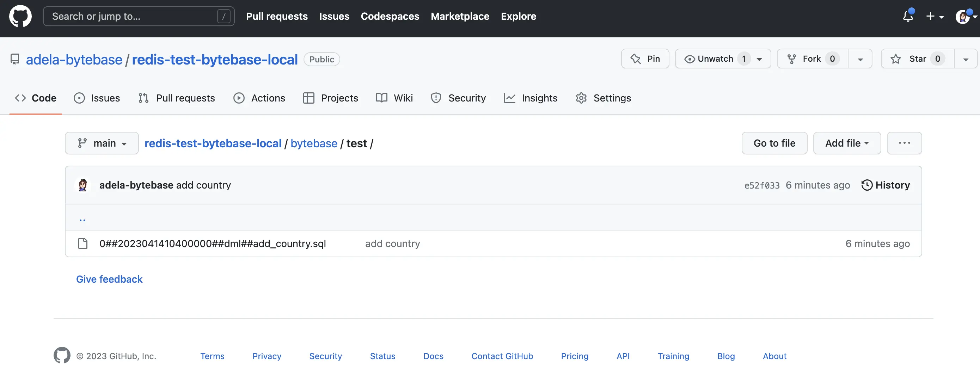Open footer Security link
Viewport: 980px width, 375px height.
(x=326, y=356)
